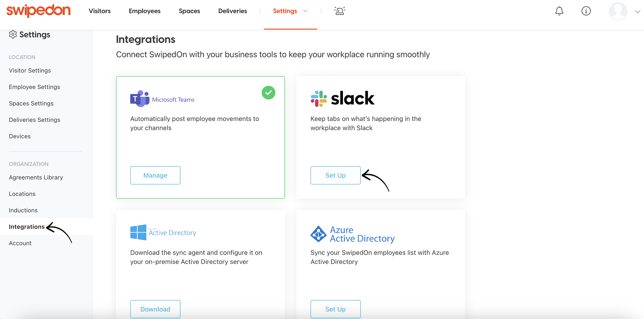The height and width of the screenshot is (319, 644).
Task: Open Account in sidebar
Action: click(x=20, y=243)
